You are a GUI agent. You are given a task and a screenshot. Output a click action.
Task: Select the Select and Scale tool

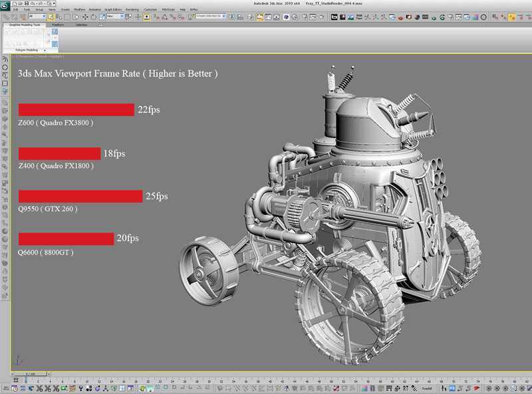[102, 17]
